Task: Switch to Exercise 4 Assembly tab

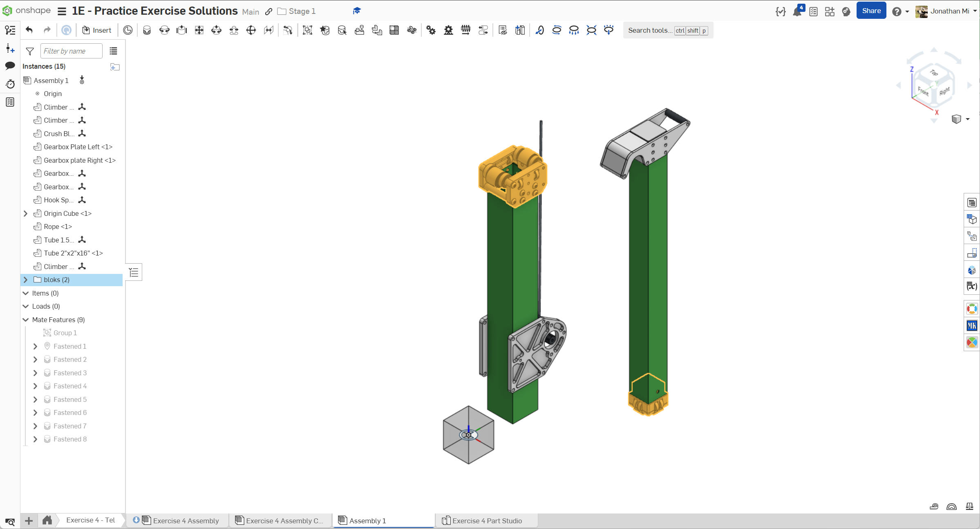Action: pyautogui.click(x=186, y=520)
